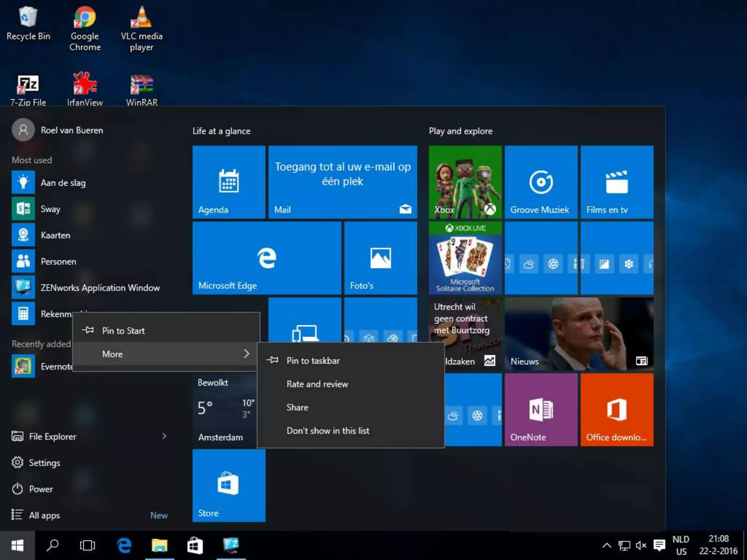Image resolution: width=747 pixels, height=560 pixels.
Task: Open the Store from the taskbar
Action: point(195,545)
